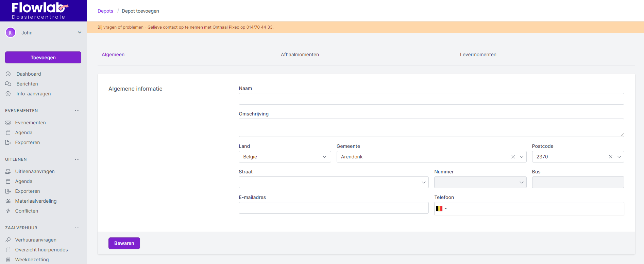
Task: Click into the Naam input field
Action: (x=431, y=99)
